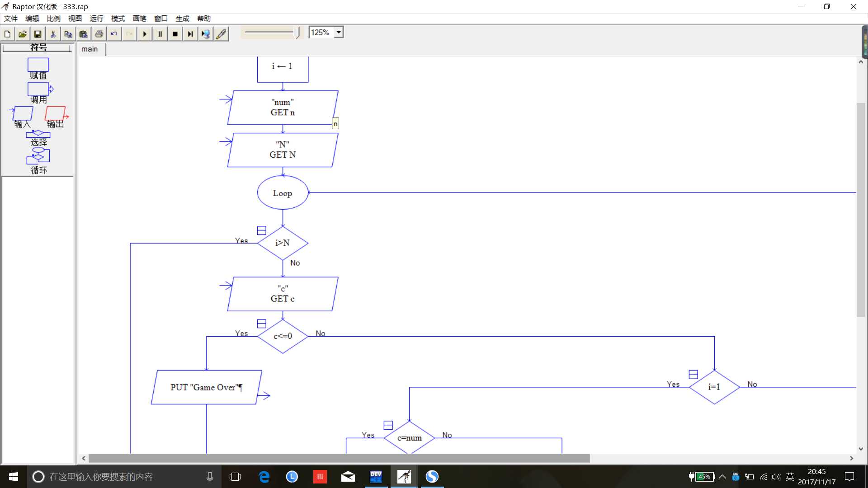Image resolution: width=868 pixels, height=488 pixels.
Task: Create a new flowchart file
Action: [8, 34]
